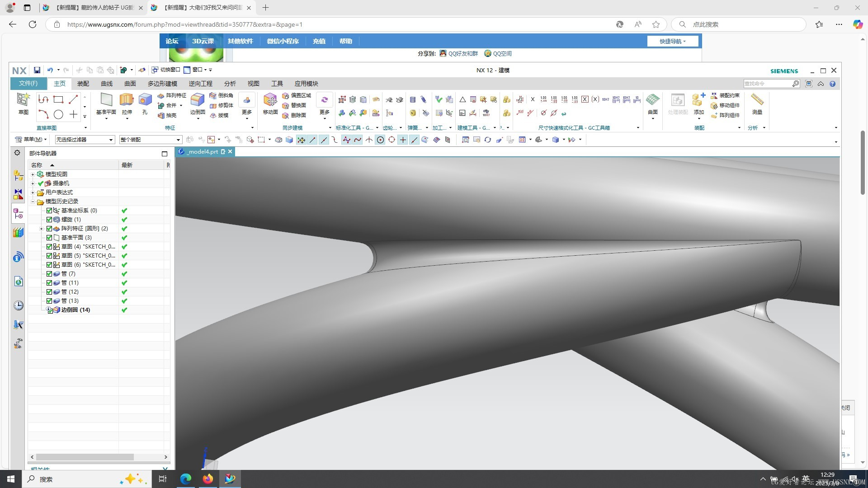
Task: Expand the 模型视图 tree node
Action: 33,174
